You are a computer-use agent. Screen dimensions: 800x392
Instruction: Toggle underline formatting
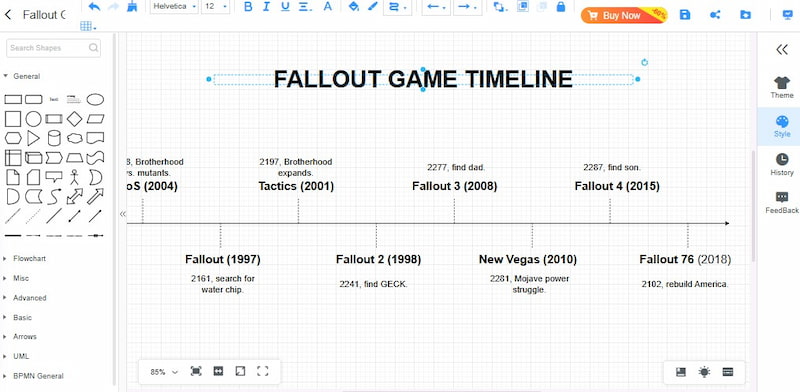point(285,7)
